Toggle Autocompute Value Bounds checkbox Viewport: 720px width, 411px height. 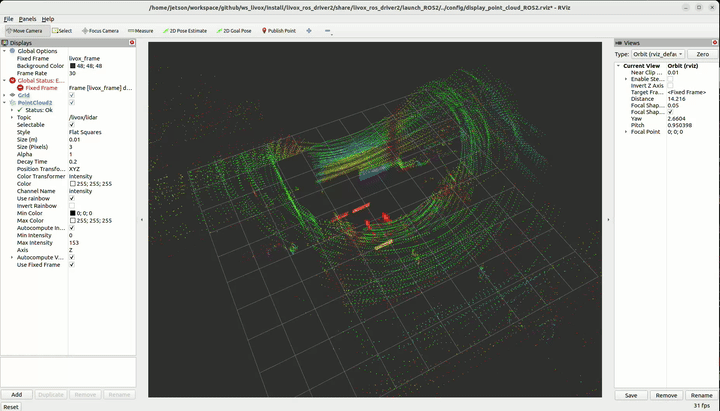coord(72,257)
